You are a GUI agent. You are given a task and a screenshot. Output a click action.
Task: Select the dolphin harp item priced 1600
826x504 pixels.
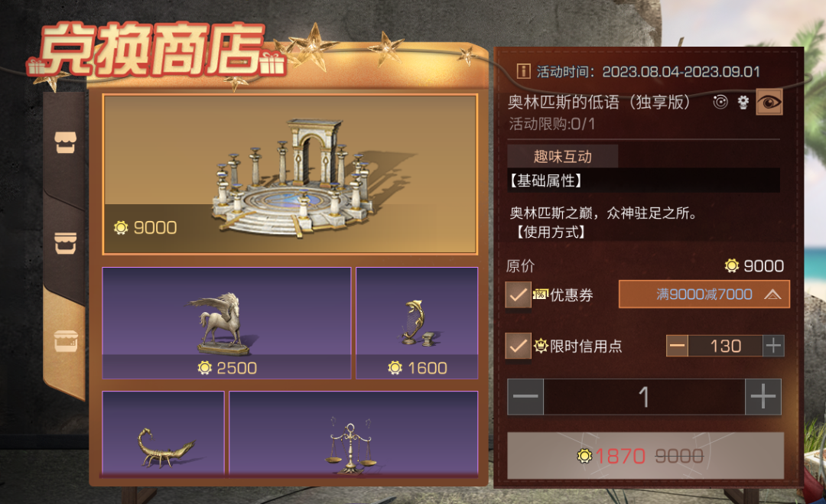click(417, 323)
